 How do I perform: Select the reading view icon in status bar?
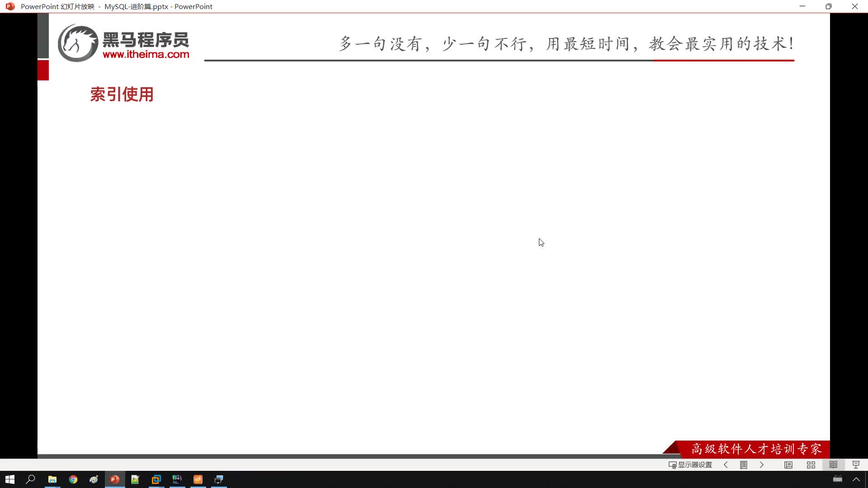(833, 465)
